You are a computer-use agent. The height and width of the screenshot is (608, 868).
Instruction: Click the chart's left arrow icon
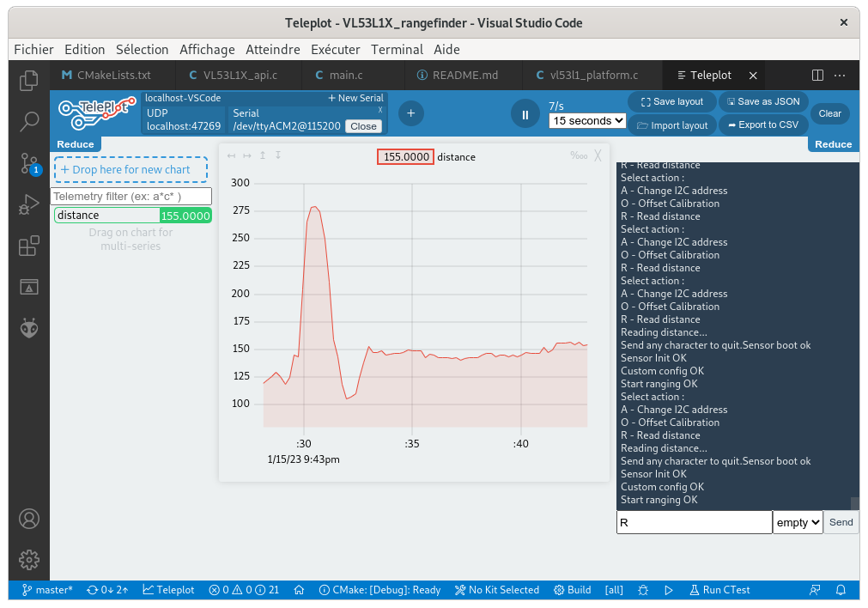(x=232, y=155)
